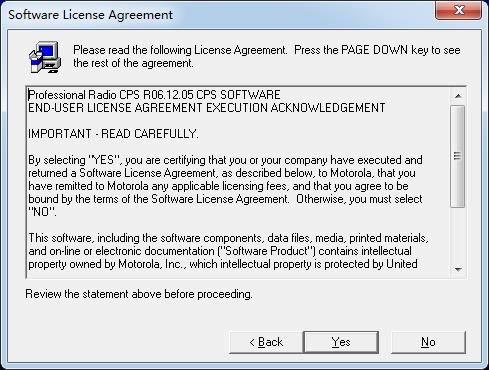Click the license scrollbar down arrow
The image size is (489, 370).
458,269
